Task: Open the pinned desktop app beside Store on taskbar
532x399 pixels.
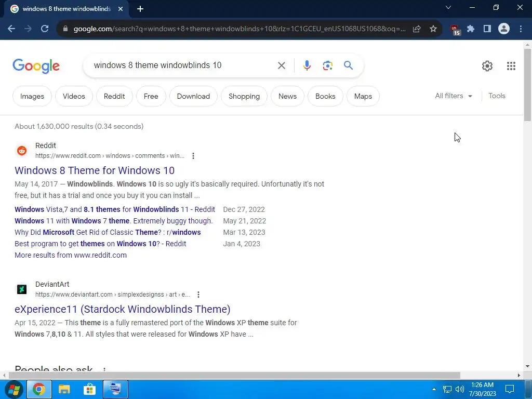Action: click(115, 390)
